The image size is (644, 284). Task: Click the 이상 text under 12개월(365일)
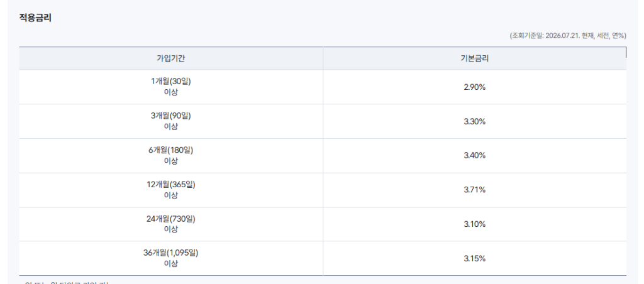point(171,195)
